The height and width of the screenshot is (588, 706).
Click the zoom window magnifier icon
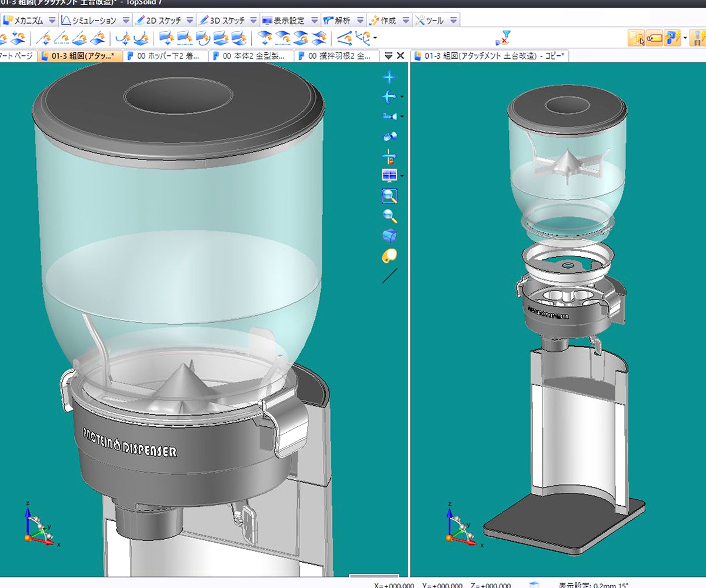pyautogui.click(x=389, y=196)
